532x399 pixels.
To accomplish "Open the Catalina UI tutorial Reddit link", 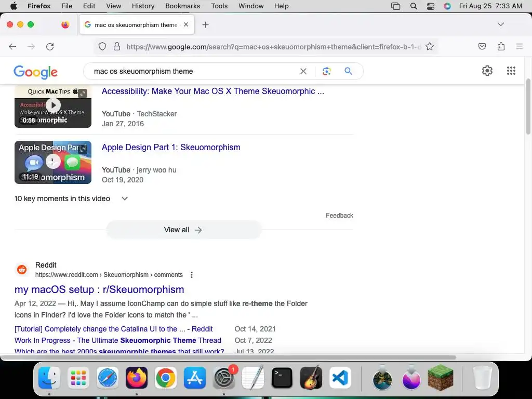I will tap(114, 329).
